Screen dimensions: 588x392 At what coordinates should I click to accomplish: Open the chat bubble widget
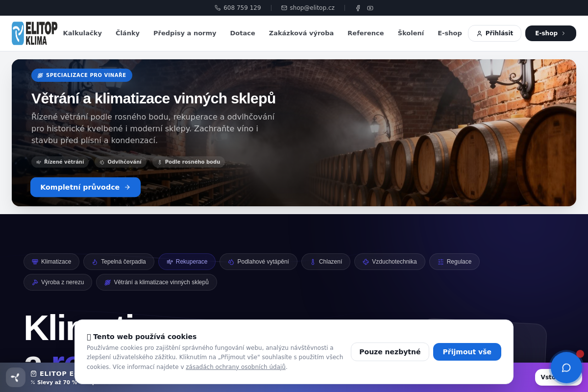pyautogui.click(x=566, y=367)
